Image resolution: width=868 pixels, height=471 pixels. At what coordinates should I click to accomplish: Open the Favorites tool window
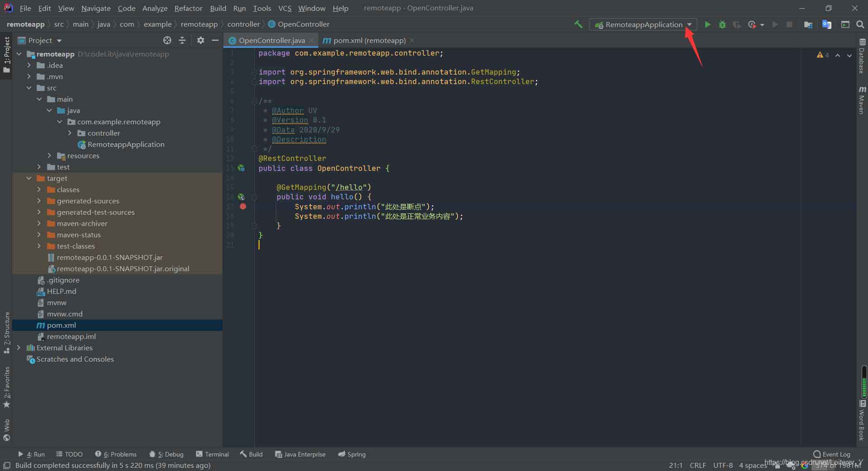tap(6, 387)
